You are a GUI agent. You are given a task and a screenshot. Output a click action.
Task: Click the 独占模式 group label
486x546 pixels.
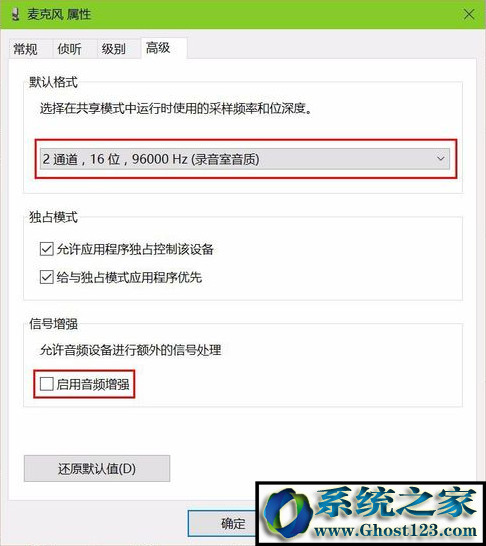coord(53,217)
